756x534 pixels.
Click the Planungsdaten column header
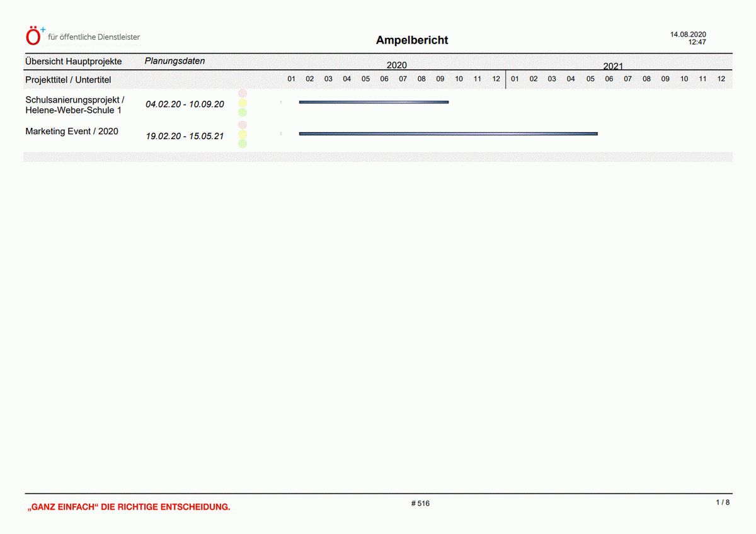point(175,62)
